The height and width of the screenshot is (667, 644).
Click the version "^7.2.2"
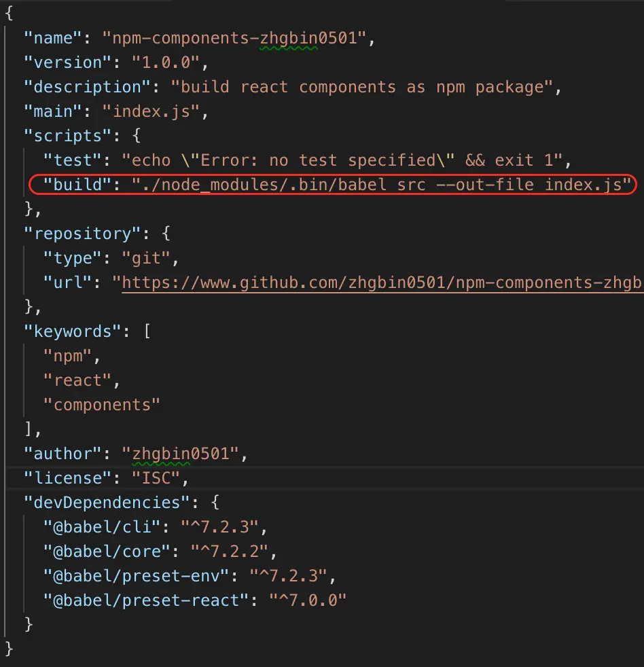pyautogui.click(x=229, y=552)
